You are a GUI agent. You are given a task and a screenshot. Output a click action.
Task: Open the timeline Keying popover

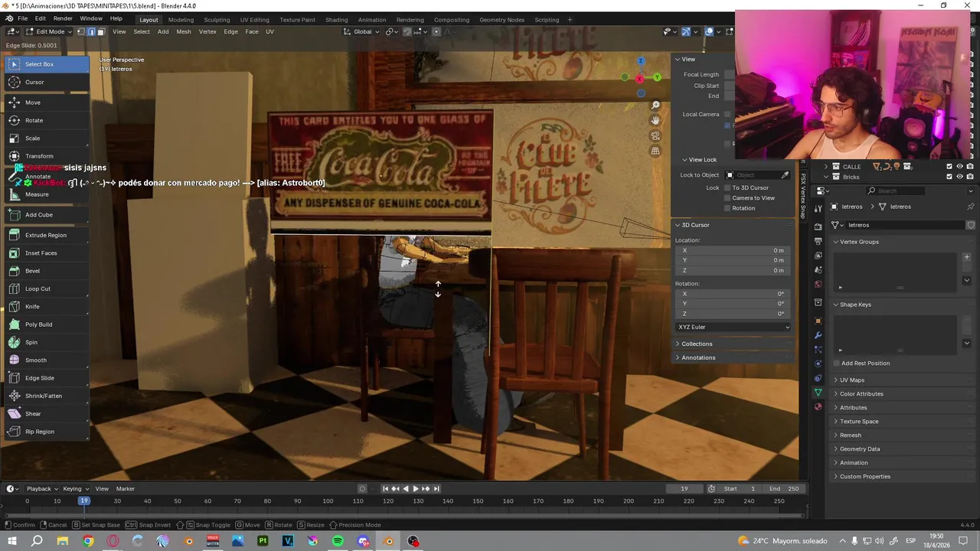75,488
